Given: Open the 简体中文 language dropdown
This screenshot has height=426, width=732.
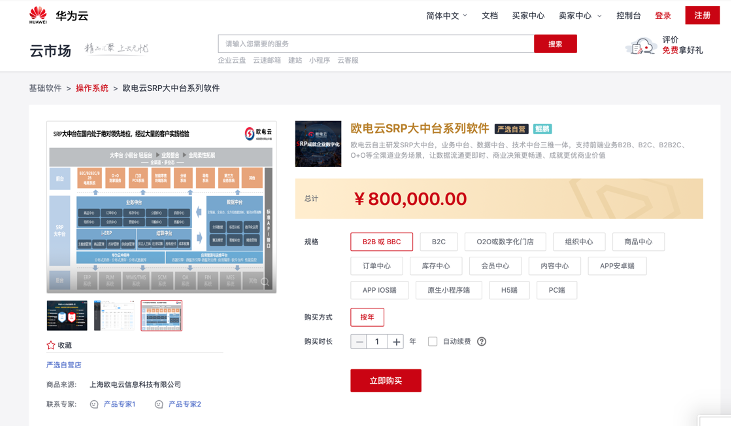Looking at the screenshot, I should tap(446, 15).
